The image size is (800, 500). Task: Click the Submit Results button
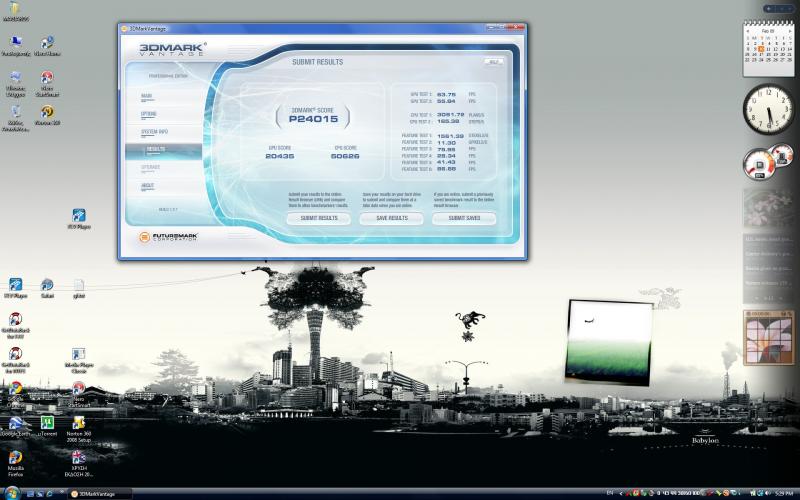pos(318,218)
